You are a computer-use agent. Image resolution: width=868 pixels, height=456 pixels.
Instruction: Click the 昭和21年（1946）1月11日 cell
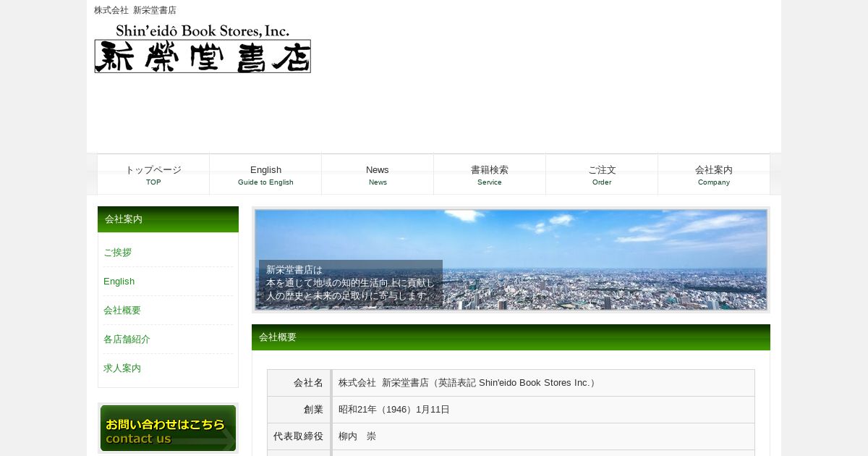543,410
